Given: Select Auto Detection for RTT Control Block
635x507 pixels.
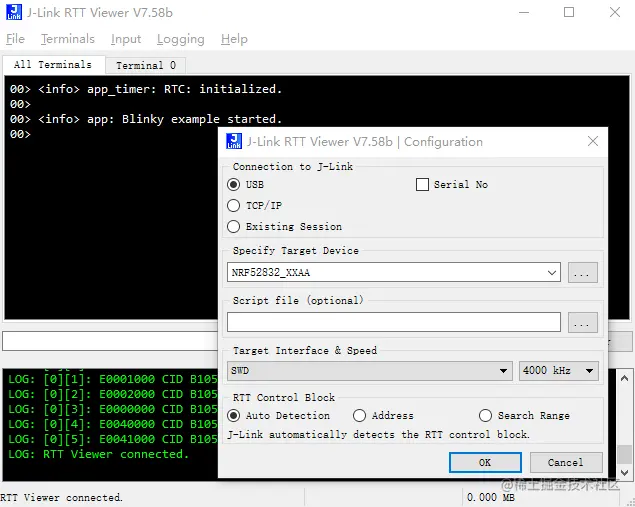Looking at the screenshot, I should pos(234,415).
